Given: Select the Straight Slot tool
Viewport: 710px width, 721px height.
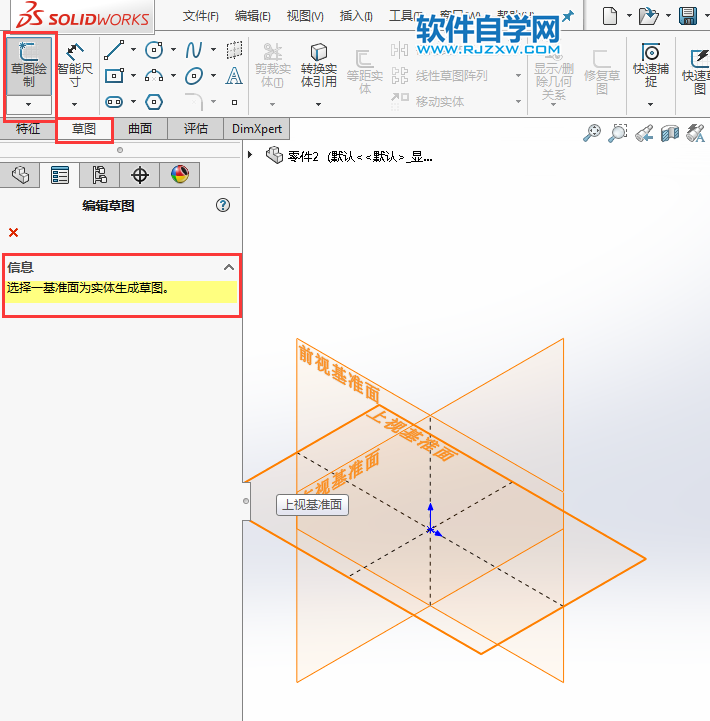Looking at the screenshot, I should coord(114,102).
